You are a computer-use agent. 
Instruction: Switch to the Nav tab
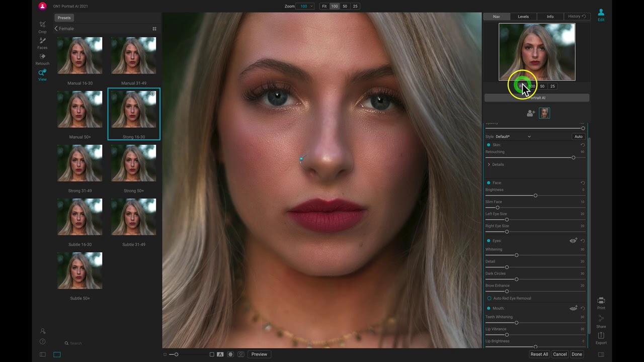(x=496, y=17)
